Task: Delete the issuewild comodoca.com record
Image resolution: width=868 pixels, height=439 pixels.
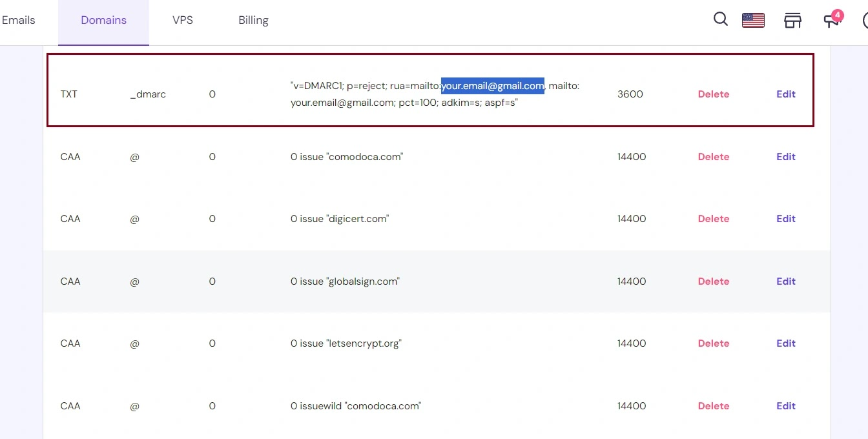Action: [713, 406]
